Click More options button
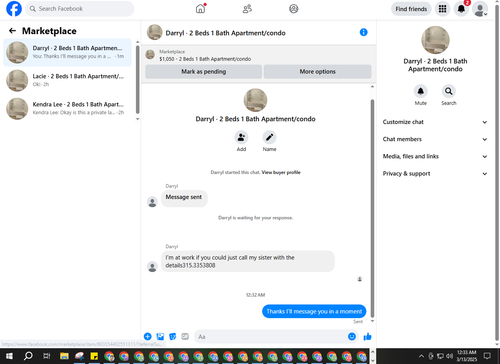Image resolution: width=500 pixels, height=364 pixels. tap(317, 72)
